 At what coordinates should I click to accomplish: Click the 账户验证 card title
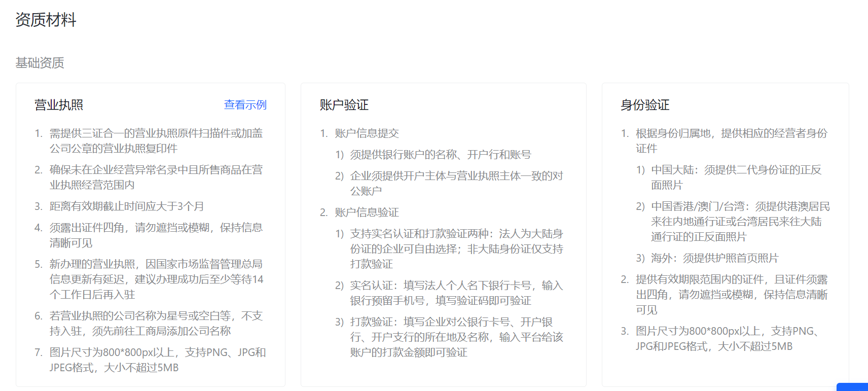pyautogui.click(x=344, y=105)
